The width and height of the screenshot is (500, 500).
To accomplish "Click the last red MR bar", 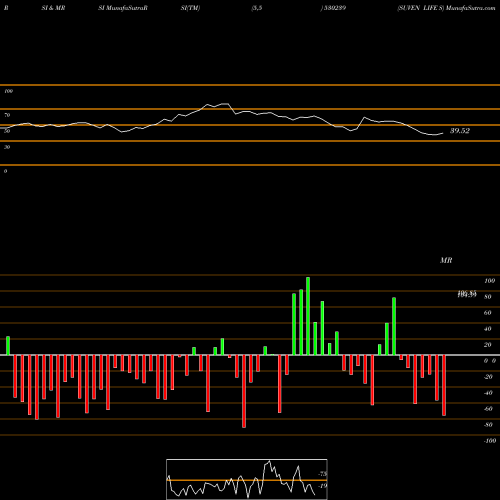I will [444, 385].
